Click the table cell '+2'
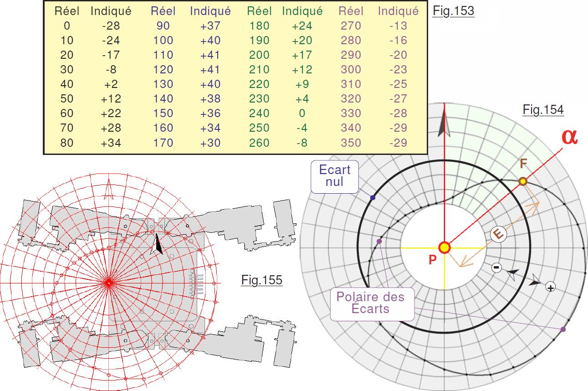This screenshot has width=588, height=391. coord(111,84)
